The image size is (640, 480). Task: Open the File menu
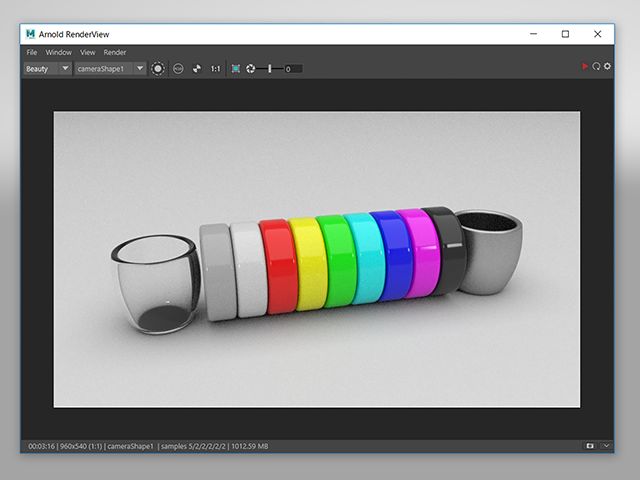pos(31,52)
